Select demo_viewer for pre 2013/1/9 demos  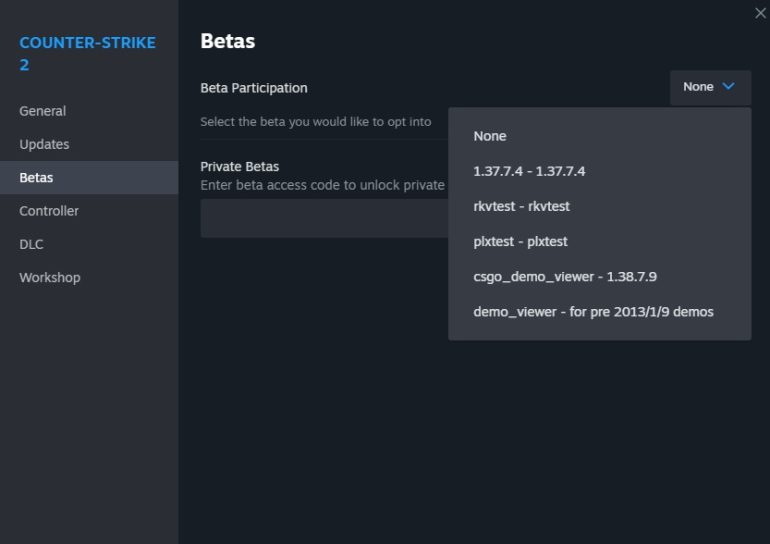tap(593, 311)
